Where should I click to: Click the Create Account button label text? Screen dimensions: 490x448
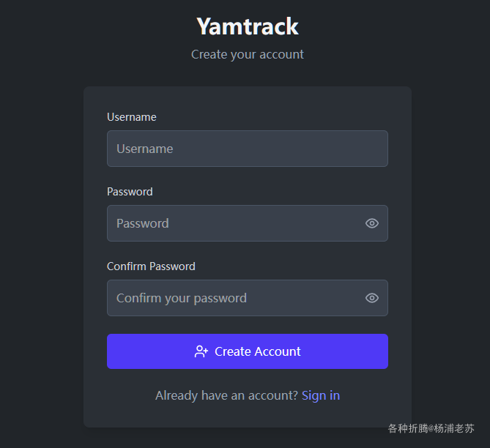258,351
